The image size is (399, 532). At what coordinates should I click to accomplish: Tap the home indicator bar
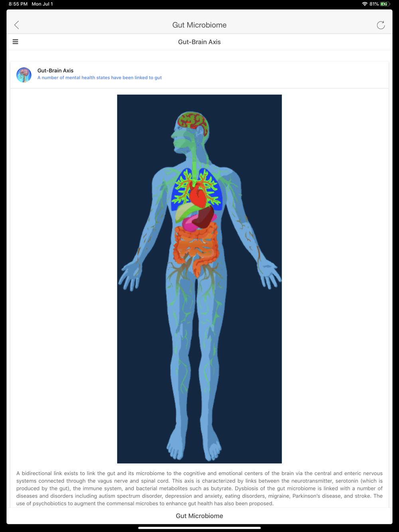point(199,528)
